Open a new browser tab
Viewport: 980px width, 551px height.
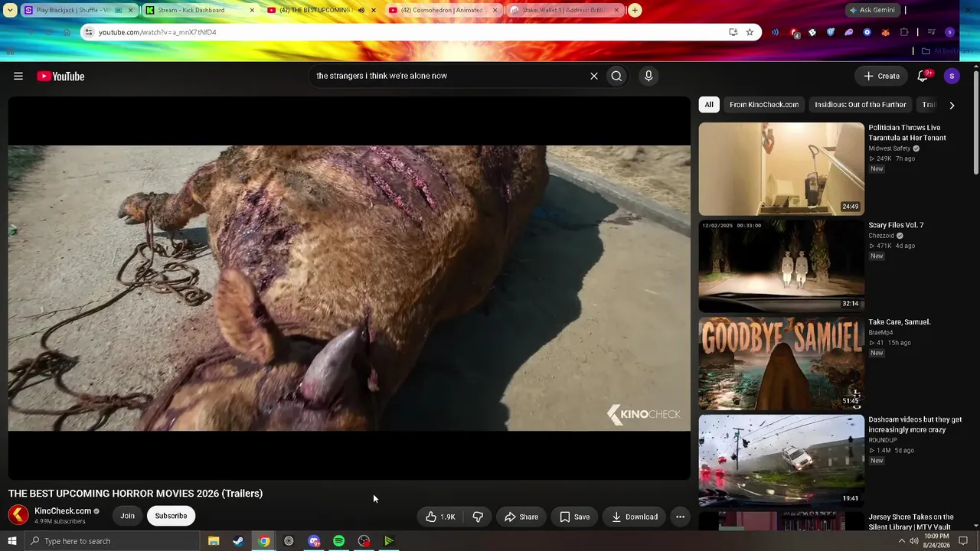tap(635, 10)
